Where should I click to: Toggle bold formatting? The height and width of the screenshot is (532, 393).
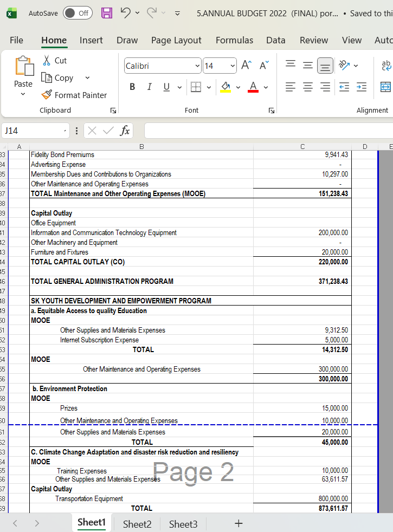[132, 87]
